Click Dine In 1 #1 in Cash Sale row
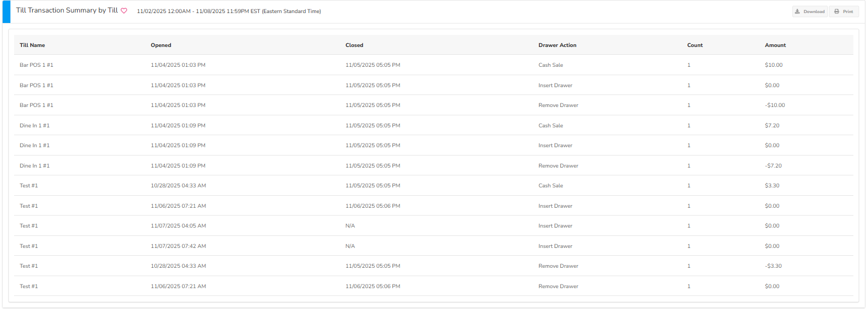This screenshot has height=309, width=868. pos(34,126)
